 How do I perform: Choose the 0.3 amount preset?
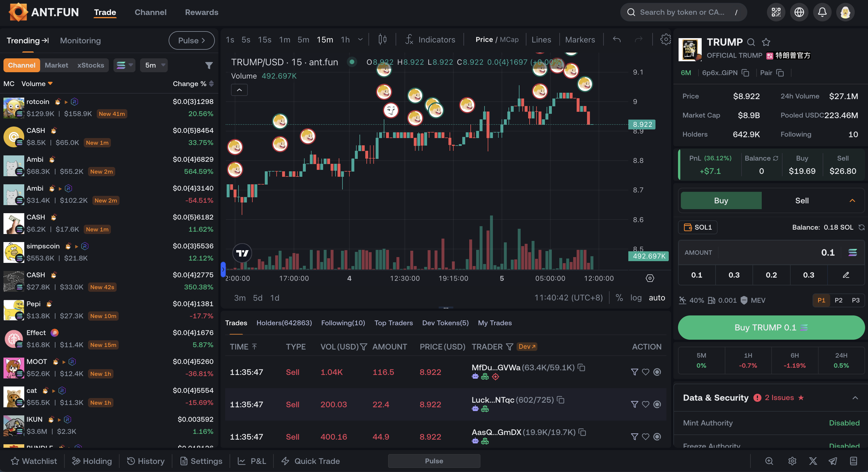pyautogui.click(x=733, y=275)
